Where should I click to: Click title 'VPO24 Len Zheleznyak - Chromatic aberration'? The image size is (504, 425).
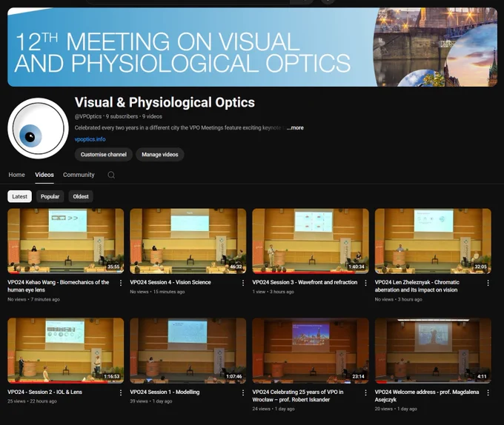[417, 286]
